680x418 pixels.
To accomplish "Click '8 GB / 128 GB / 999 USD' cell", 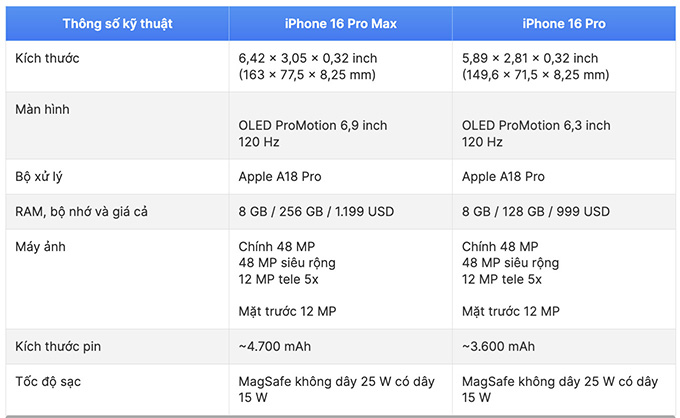I will [536, 211].
